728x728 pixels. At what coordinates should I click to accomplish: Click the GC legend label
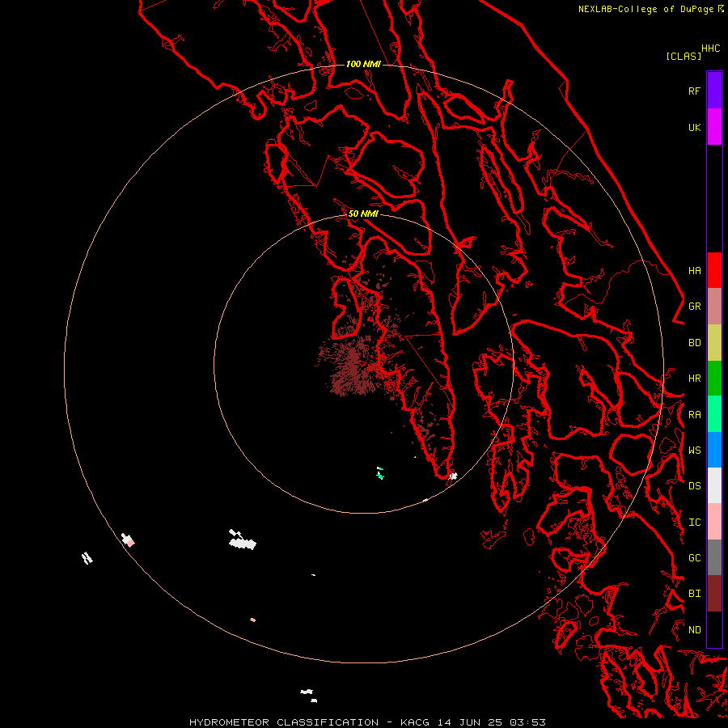pos(694,558)
